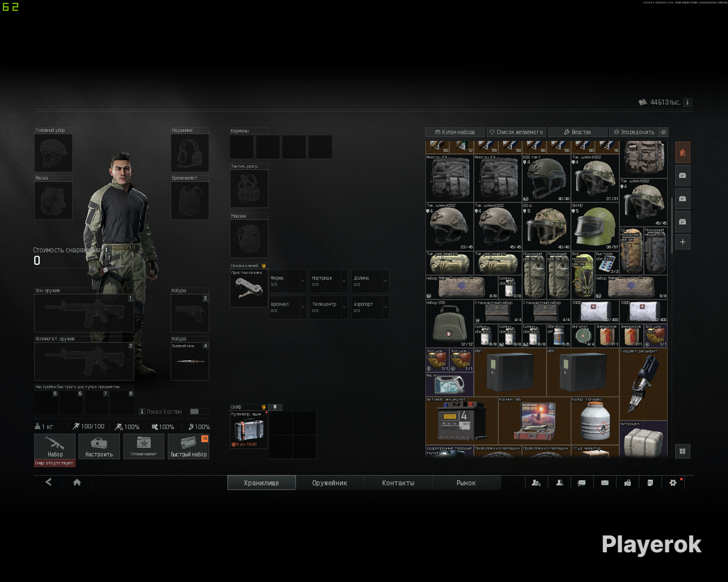This screenshot has width=728, height=582.
Task: Click the icon at the stash's bottom right
Action: pyautogui.click(x=683, y=451)
